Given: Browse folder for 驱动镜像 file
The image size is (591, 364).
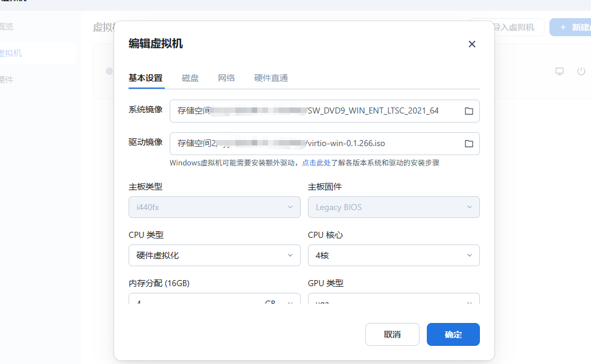Looking at the screenshot, I should coord(468,144).
